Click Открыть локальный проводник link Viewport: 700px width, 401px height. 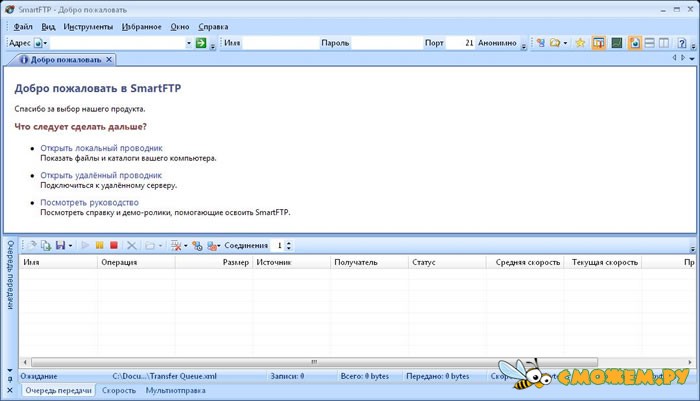point(101,148)
